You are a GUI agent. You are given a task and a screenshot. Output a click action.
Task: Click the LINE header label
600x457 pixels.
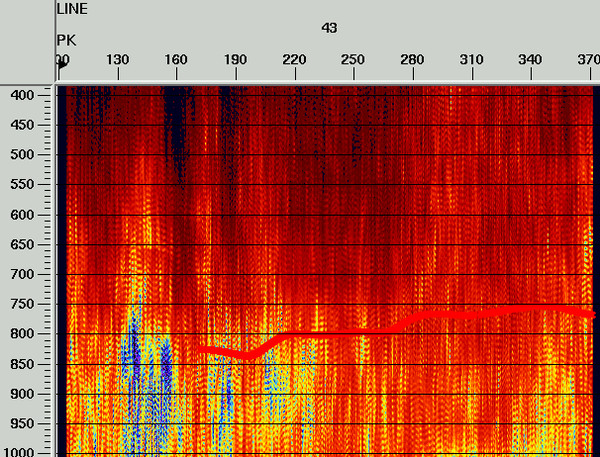click(72, 9)
